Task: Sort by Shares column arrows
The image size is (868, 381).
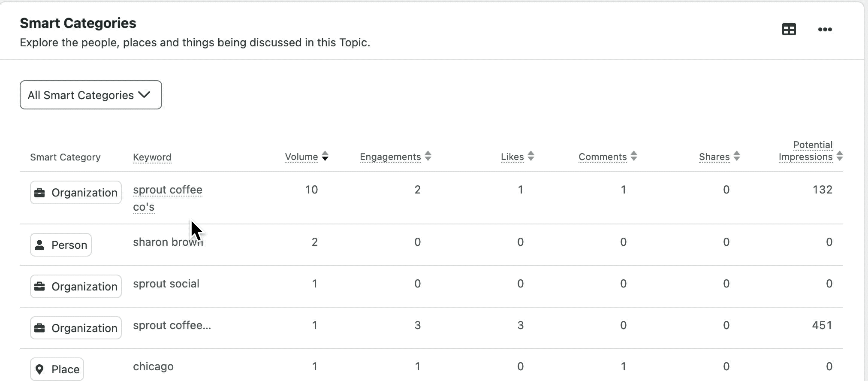Action: coord(737,156)
